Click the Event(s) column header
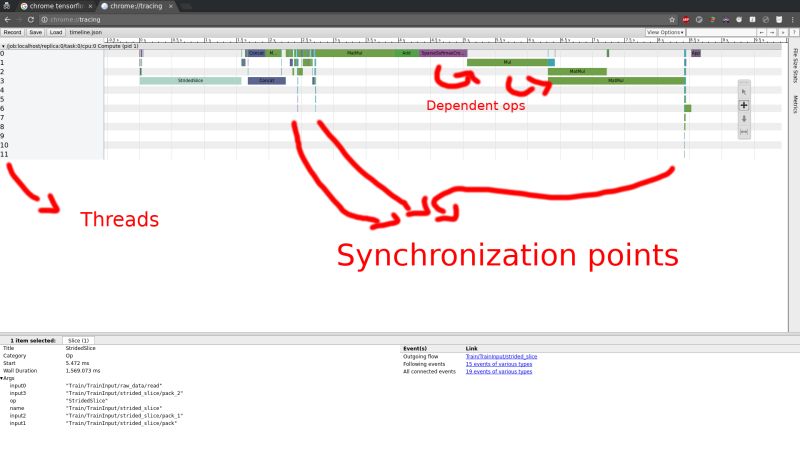 tap(414, 348)
